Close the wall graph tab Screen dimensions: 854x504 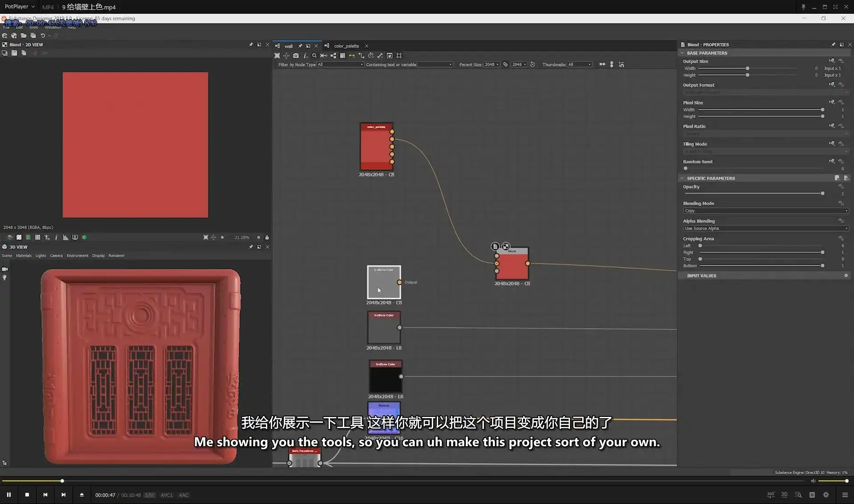pos(316,46)
